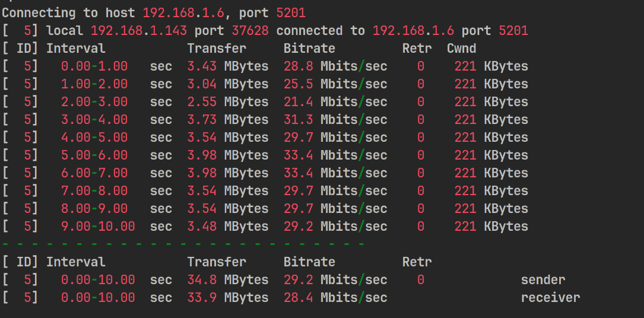Select local address 192.168.1.143
This screenshot has width=644, height=318.
point(139,31)
